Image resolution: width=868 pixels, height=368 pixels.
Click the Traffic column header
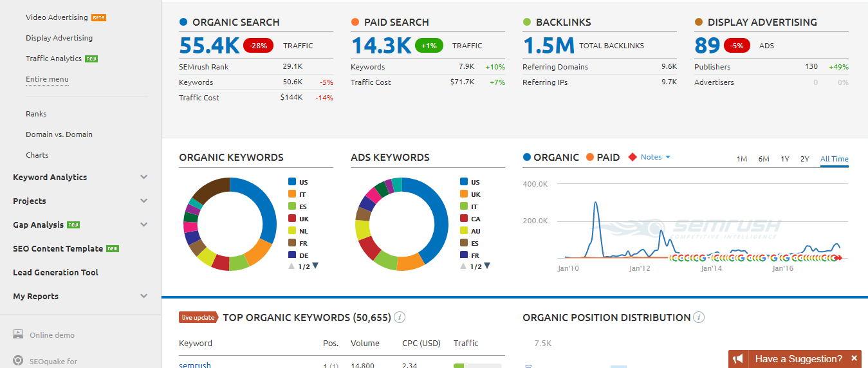pyautogui.click(x=466, y=343)
